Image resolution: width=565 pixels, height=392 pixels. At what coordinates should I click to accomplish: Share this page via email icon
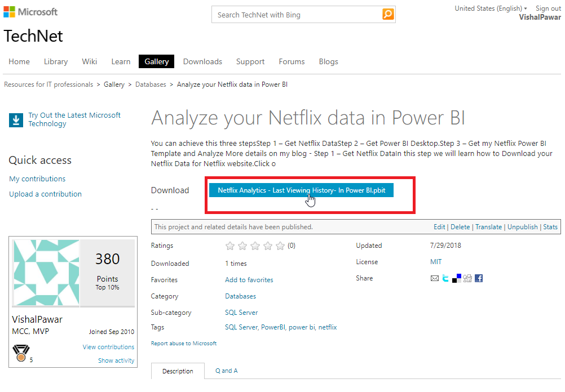pos(434,278)
